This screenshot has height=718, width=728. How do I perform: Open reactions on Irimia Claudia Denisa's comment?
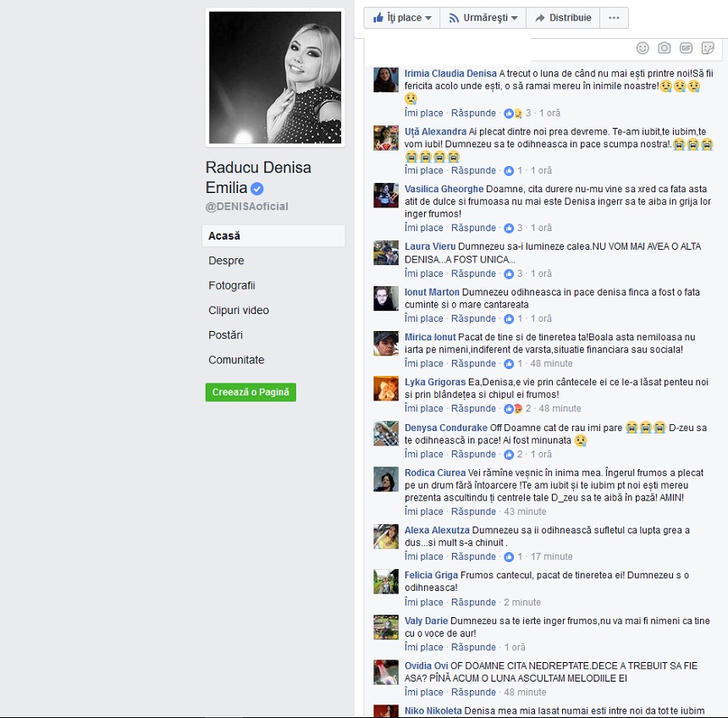click(x=512, y=113)
